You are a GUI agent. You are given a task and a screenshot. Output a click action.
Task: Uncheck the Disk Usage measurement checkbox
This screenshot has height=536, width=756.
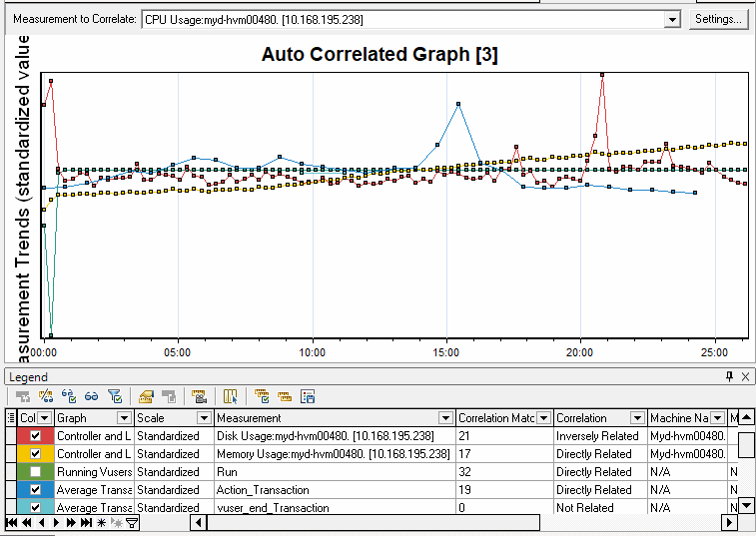[x=36, y=436]
